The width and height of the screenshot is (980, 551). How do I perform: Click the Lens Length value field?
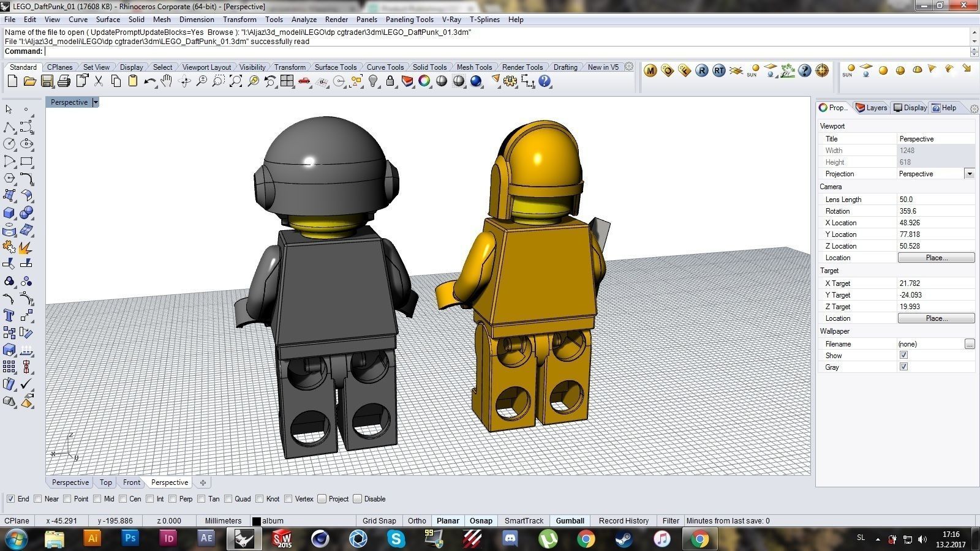click(936, 200)
